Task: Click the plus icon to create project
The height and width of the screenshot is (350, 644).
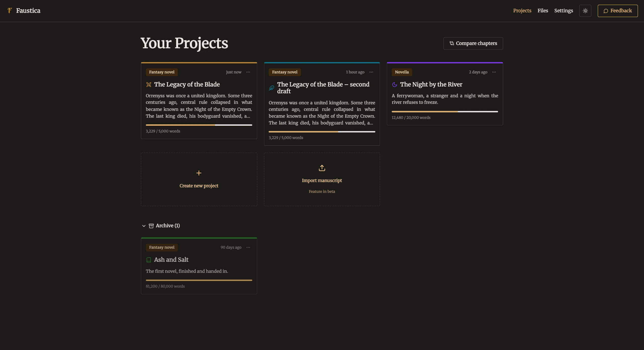Action: click(x=199, y=173)
